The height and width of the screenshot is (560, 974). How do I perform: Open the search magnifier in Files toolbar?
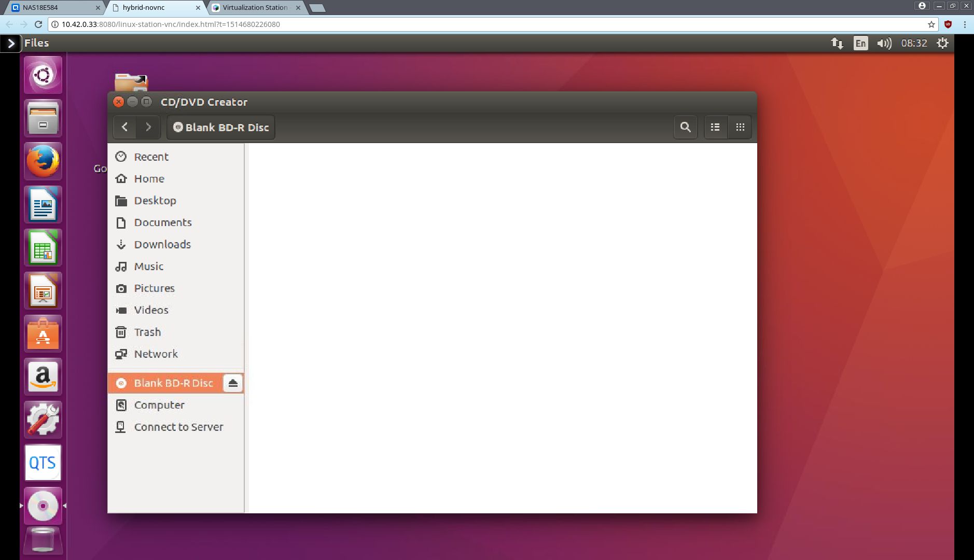coord(685,127)
